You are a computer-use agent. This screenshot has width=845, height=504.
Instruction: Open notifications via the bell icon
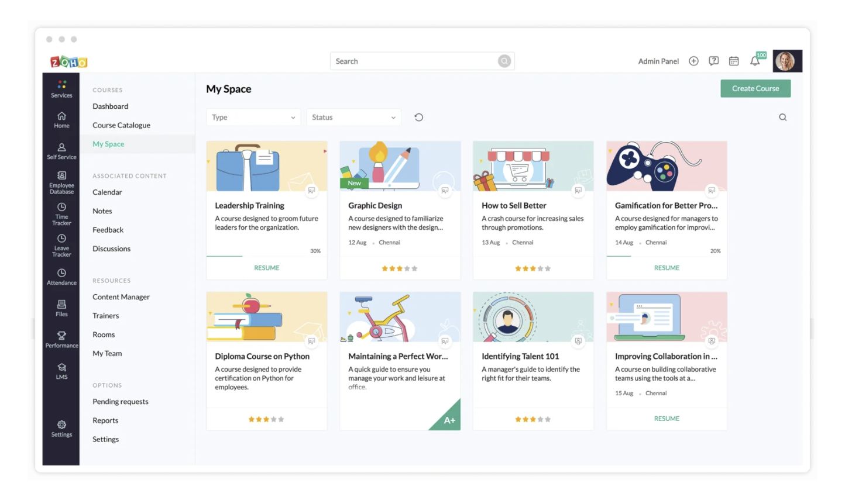tap(755, 60)
